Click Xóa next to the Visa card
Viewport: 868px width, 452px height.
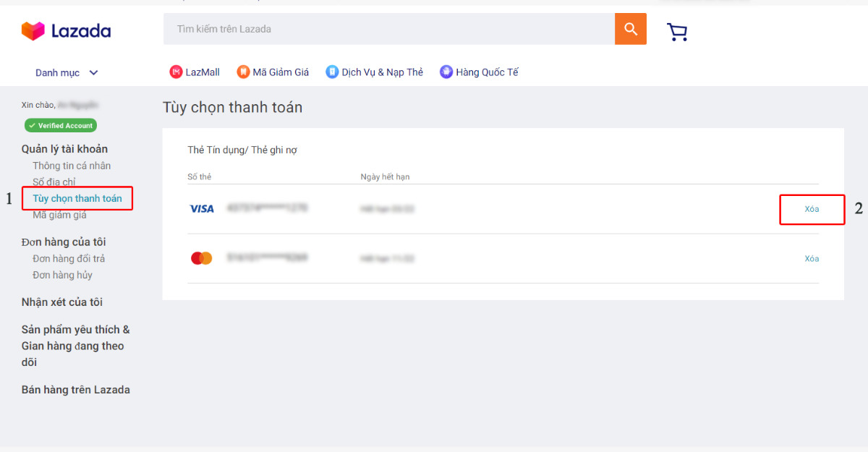tap(812, 209)
